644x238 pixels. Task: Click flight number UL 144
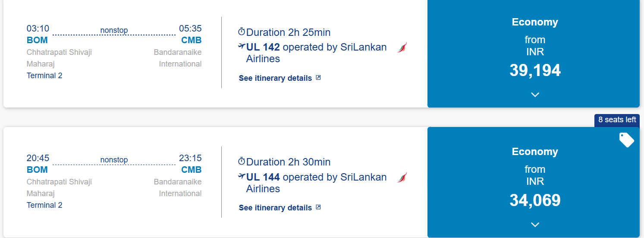(263, 177)
